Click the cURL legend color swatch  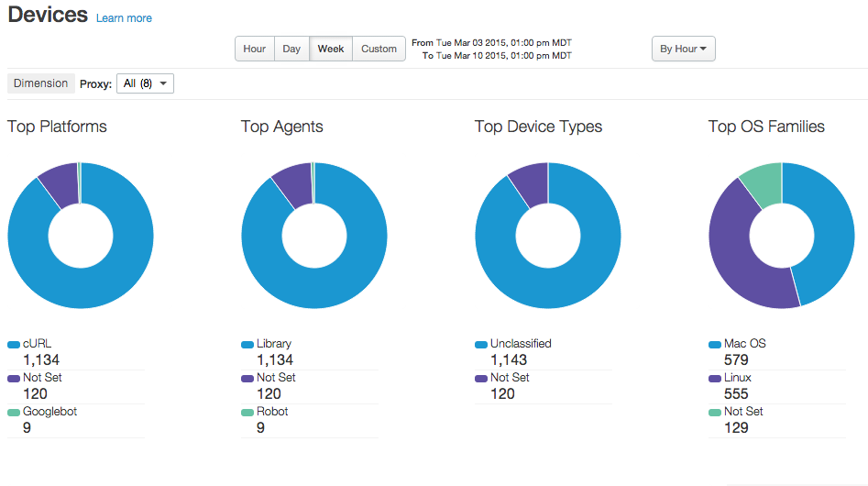tap(14, 345)
